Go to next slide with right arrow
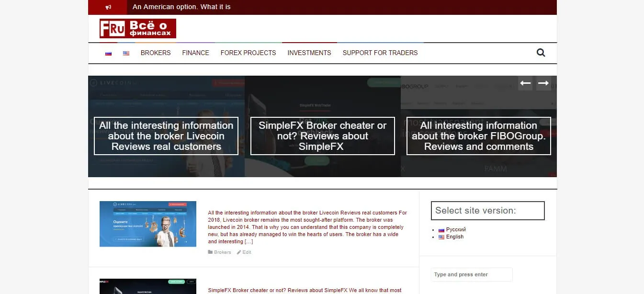Screen dimensions: 644x294 click(x=543, y=83)
